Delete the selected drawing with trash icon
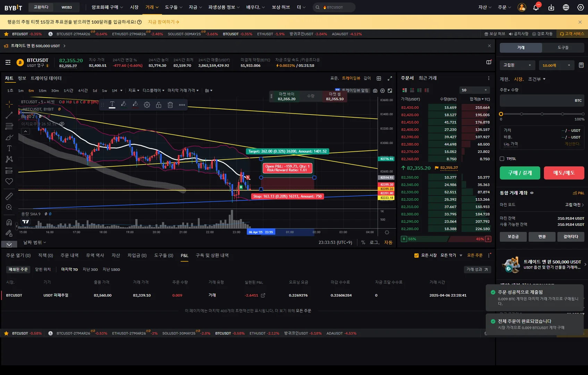The image size is (588, 375). pos(170,105)
